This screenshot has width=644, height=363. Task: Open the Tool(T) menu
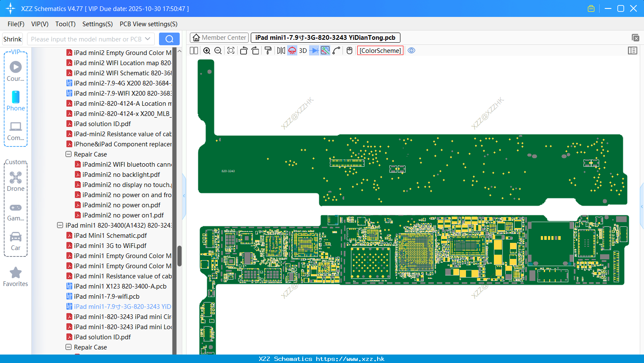point(66,24)
